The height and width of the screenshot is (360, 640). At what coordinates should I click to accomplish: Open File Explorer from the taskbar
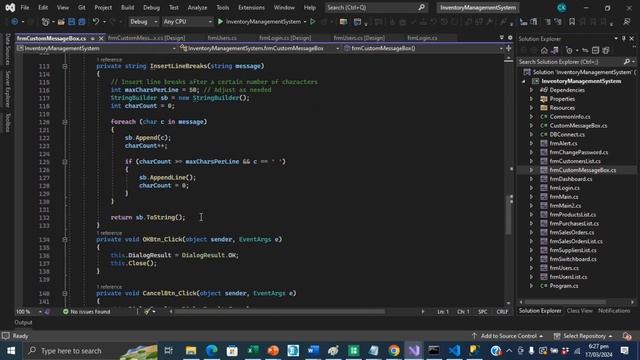(x=191, y=351)
